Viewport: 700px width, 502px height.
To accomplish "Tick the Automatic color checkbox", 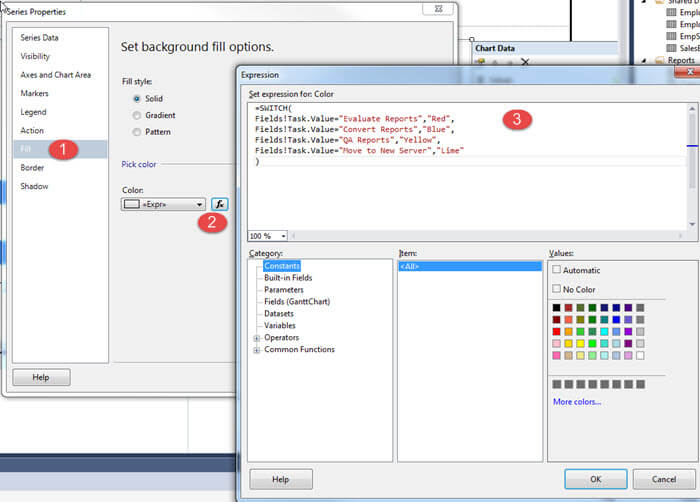I will tap(556, 269).
